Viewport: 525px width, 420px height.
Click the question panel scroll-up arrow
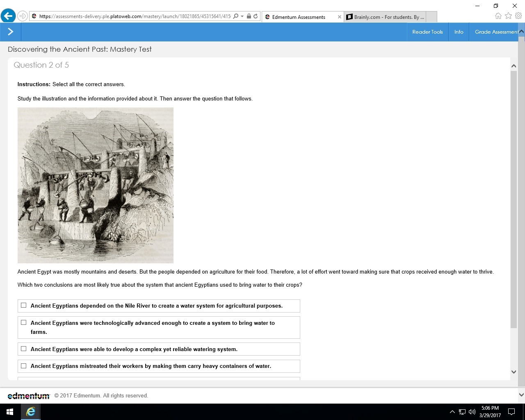coord(514,66)
